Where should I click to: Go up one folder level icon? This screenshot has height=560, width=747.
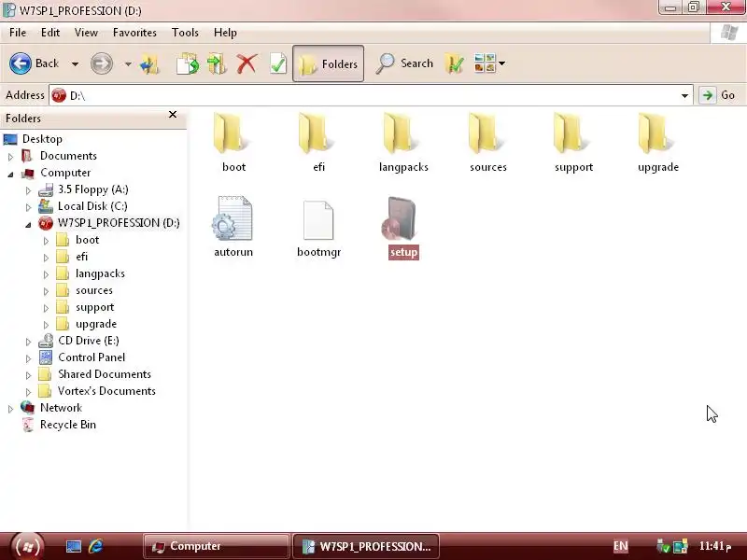[149, 63]
